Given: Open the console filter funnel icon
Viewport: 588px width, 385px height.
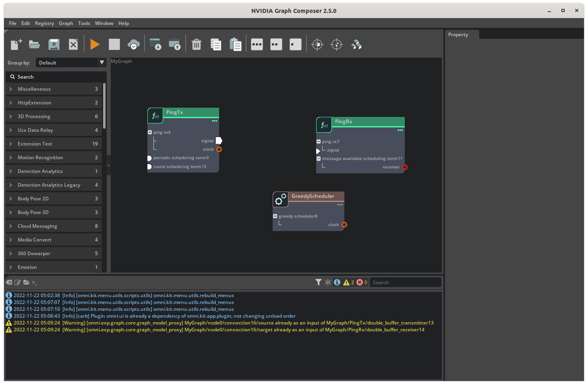Looking at the screenshot, I should (319, 282).
